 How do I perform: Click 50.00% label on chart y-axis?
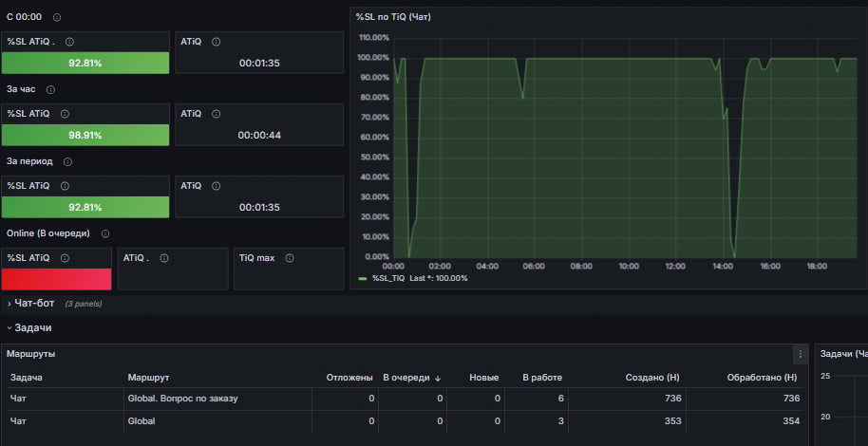pyautogui.click(x=374, y=158)
